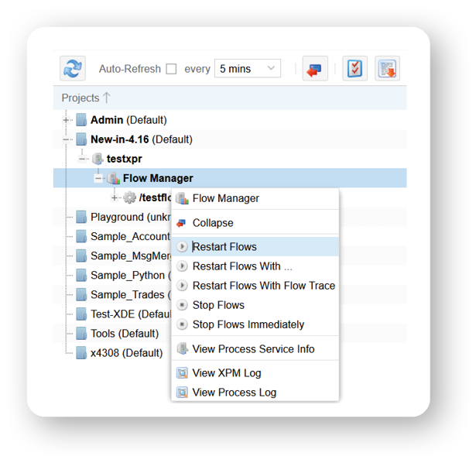Image resolution: width=476 pixels, height=463 pixels.
Task: Click the stop icon beside Stop Flows Immediately
Action: point(182,324)
